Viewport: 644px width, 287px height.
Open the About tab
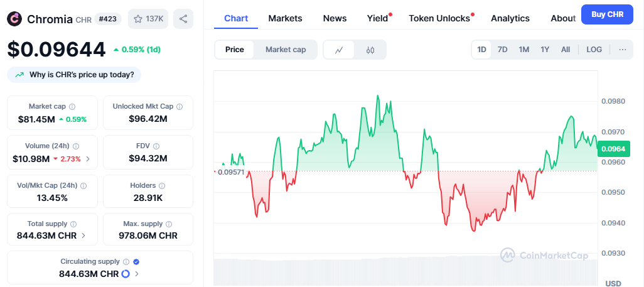click(x=562, y=18)
